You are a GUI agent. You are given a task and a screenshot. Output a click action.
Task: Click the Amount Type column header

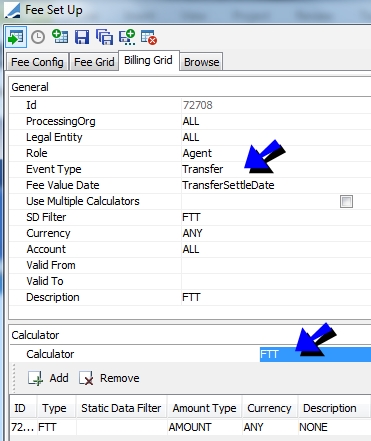coord(204,408)
